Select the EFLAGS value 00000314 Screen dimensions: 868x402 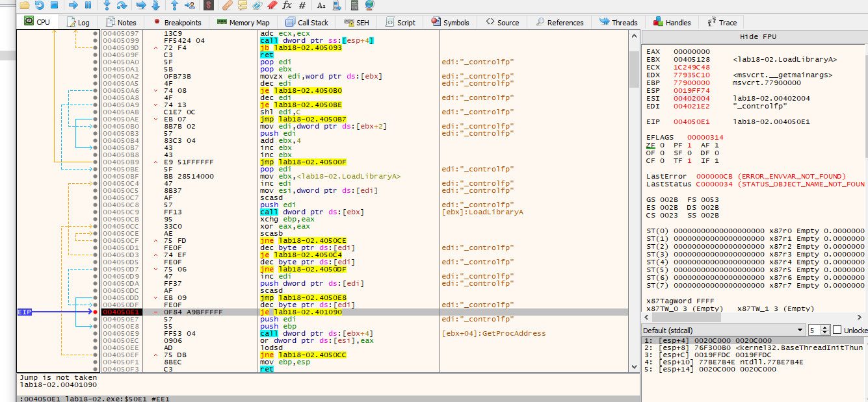(x=705, y=137)
